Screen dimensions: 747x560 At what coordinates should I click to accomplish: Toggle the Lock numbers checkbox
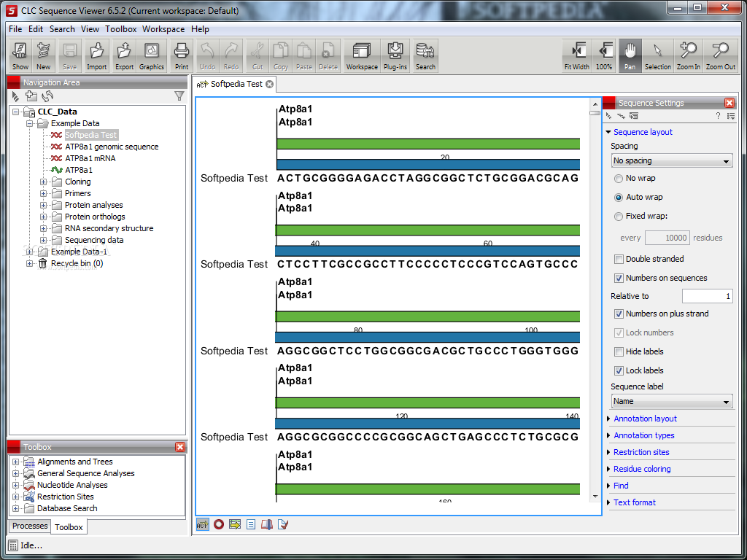(x=619, y=332)
